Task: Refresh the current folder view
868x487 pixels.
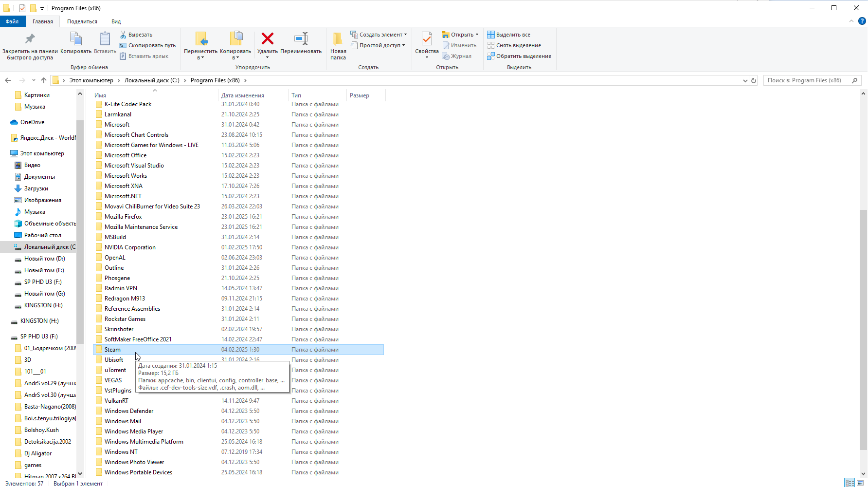Action: [754, 80]
